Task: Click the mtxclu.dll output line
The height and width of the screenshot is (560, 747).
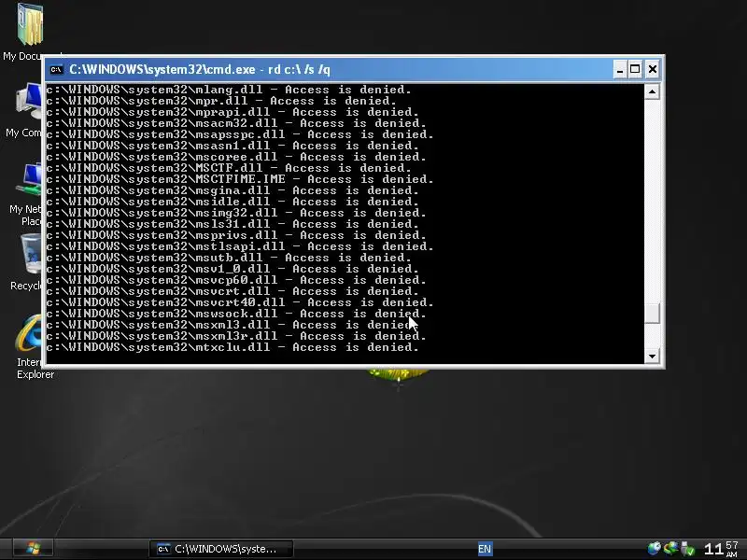Action: (233, 347)
